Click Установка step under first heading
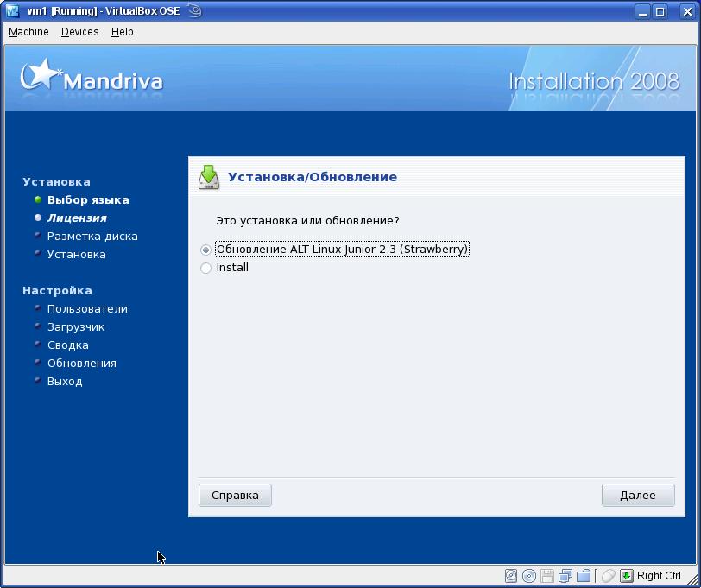 point(77,255)
